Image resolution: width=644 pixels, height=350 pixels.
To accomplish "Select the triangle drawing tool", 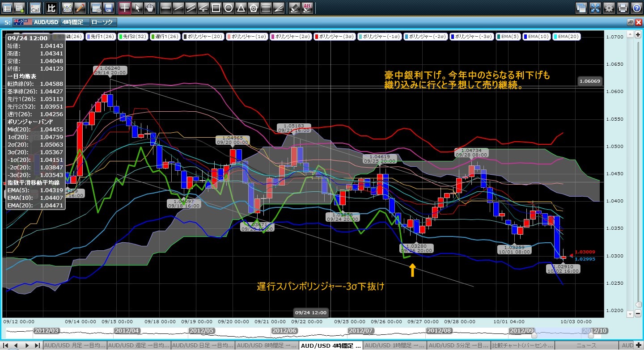I will click(241, 8).
